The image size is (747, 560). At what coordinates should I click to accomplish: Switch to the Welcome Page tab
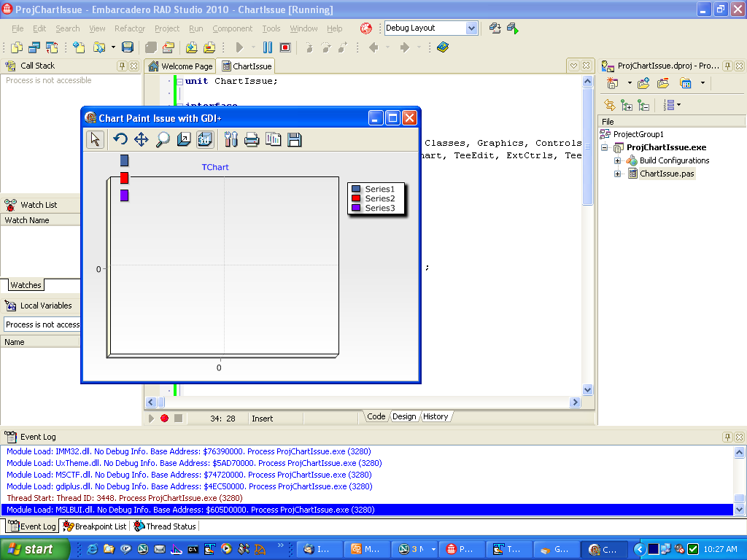click(181, 66)
